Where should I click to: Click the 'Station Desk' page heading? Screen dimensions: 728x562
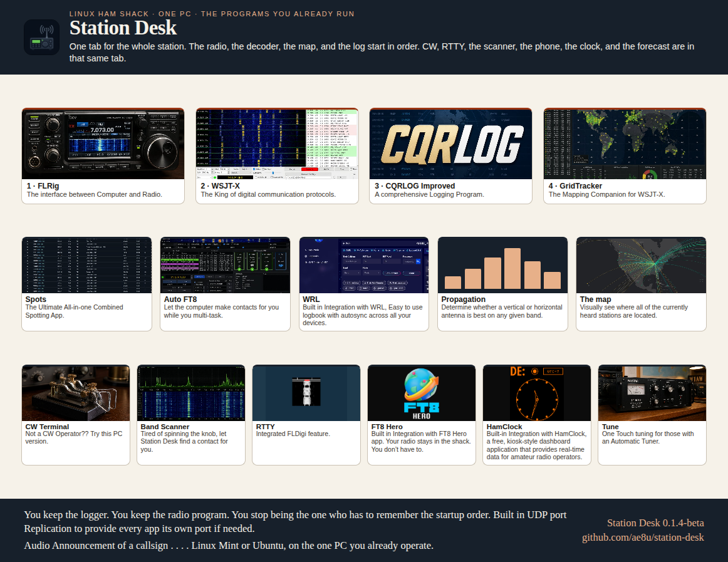[x=123, y=28]
